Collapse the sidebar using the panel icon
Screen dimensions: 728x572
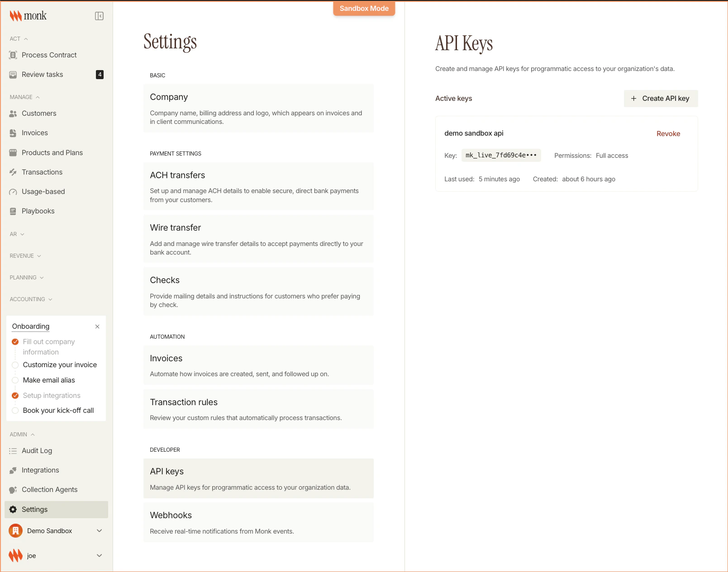coord(99,15)
